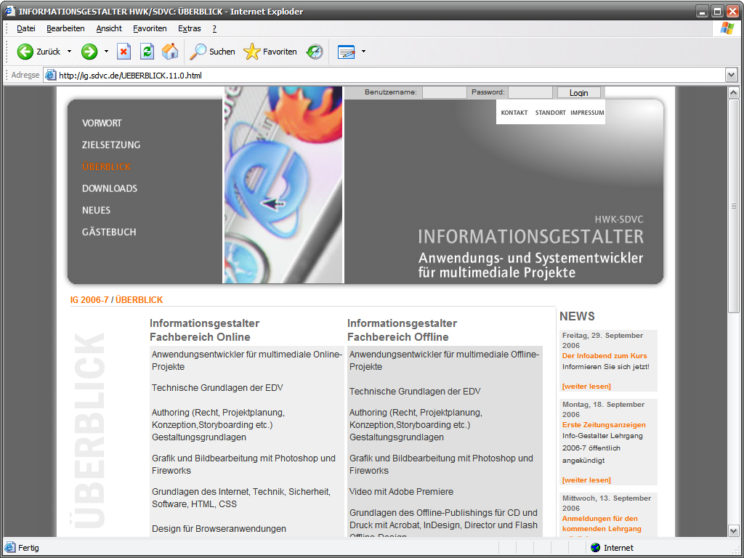Click 'Informationsgestalter Fachbereich Online' heading

click(205, 330)
